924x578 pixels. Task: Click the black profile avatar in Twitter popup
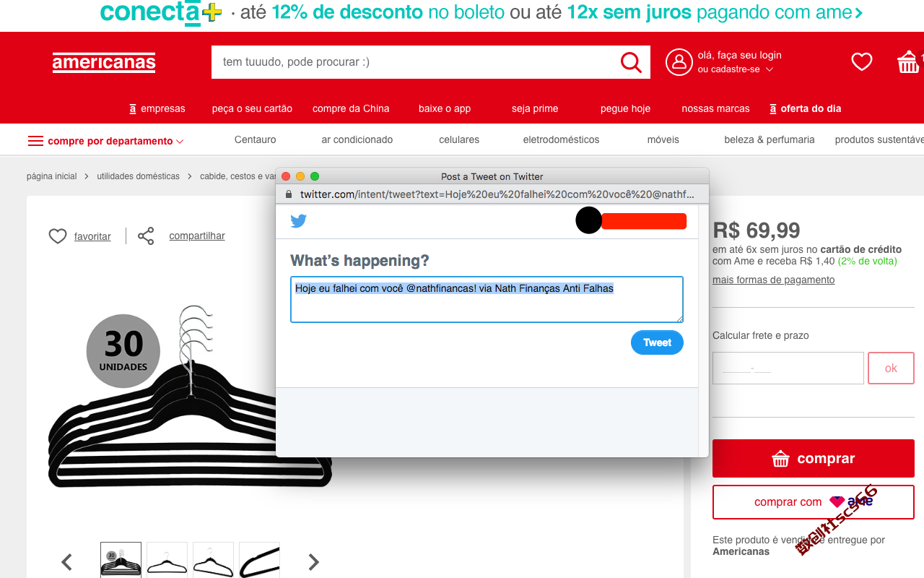pos(588,220)
